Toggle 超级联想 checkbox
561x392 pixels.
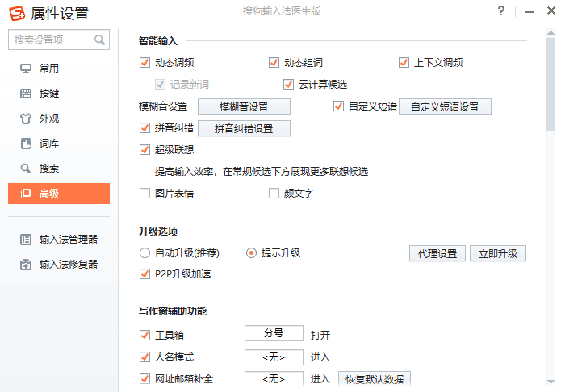tap(144, 149)
